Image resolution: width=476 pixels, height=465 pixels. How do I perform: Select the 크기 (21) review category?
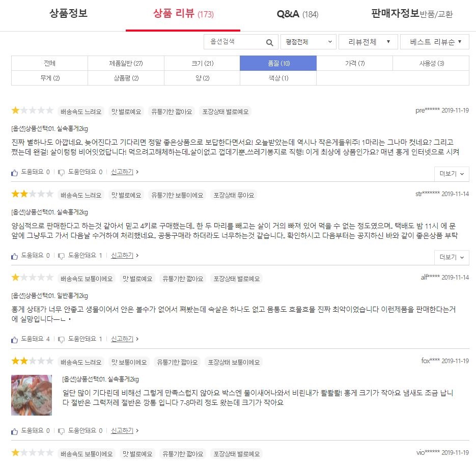202,63
